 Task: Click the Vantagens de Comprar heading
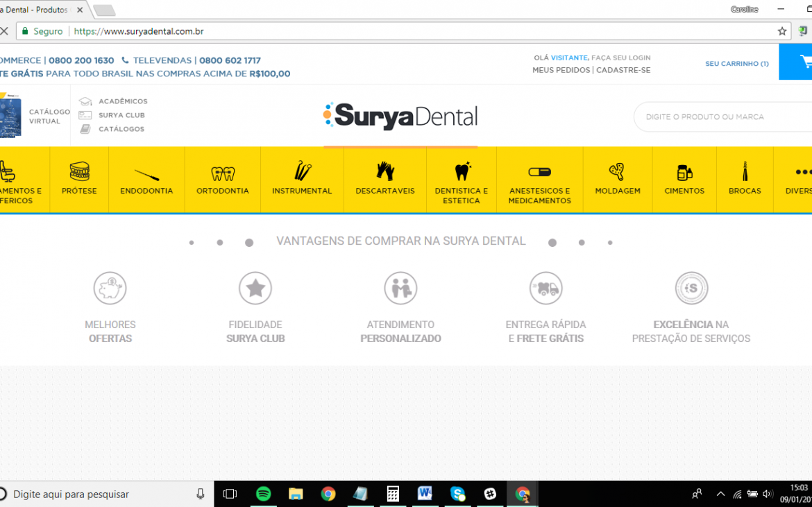(401, 241)
